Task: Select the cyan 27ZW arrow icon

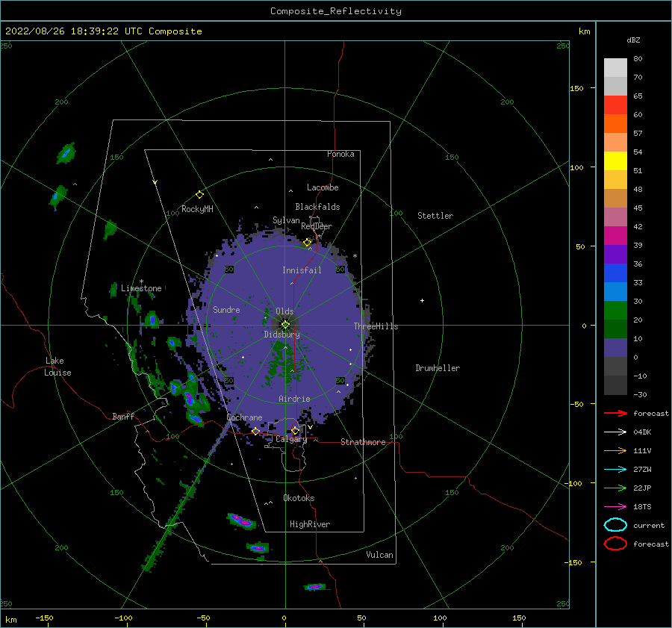Action: [x=615, y=470]
